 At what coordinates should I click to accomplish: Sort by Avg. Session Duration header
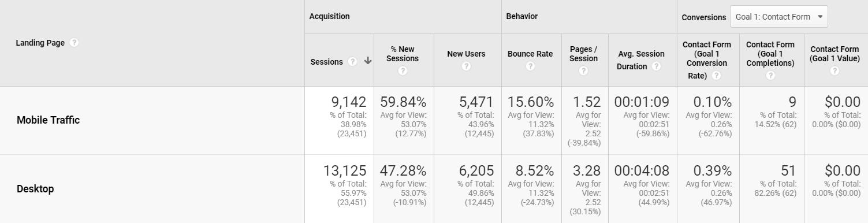point(641,60)
